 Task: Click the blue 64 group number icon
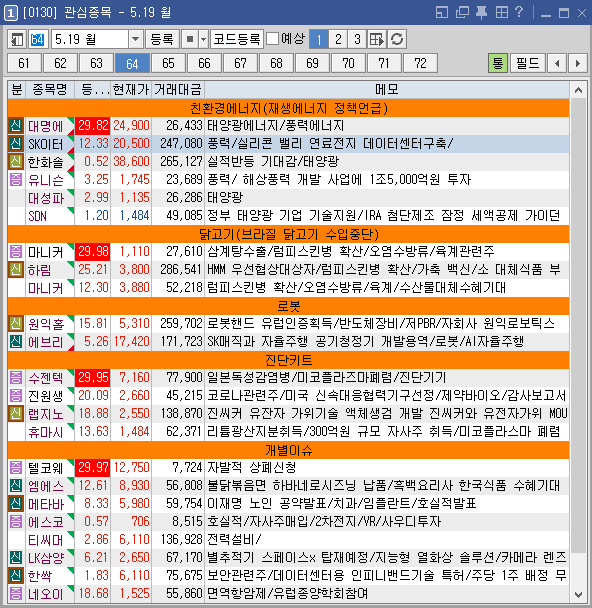point(38,39)
